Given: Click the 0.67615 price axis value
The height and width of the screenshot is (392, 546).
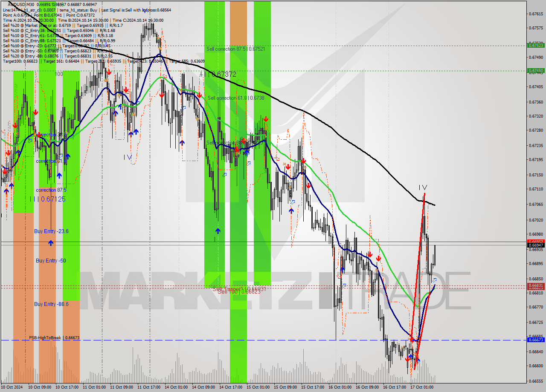Looking at the screenshot, I should point(536,14).
